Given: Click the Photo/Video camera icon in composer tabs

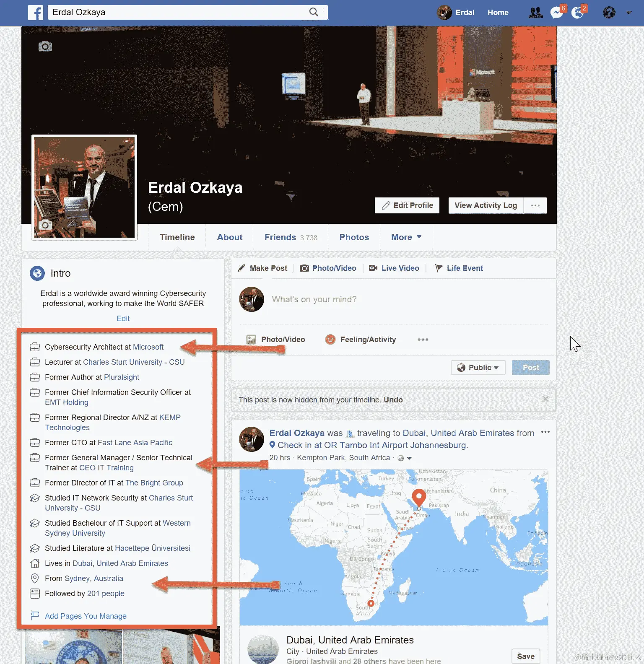Looking at the screenshot, I should (x=304, y=268).
